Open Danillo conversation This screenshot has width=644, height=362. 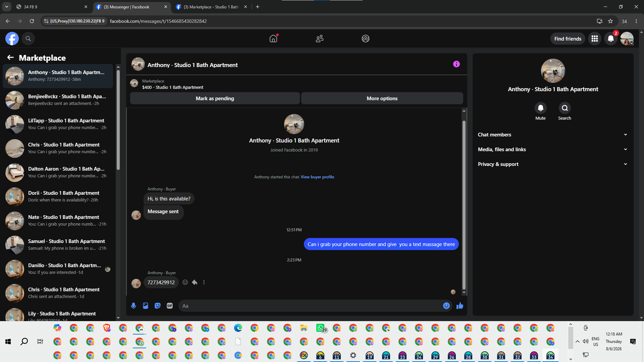[x=58, y=269]
